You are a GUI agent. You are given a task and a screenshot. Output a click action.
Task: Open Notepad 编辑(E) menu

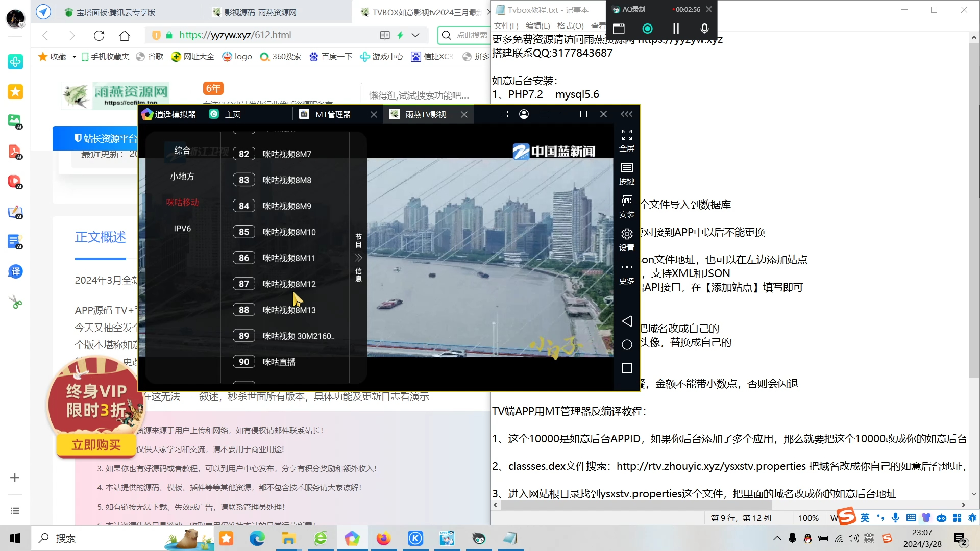click(537, 26)
